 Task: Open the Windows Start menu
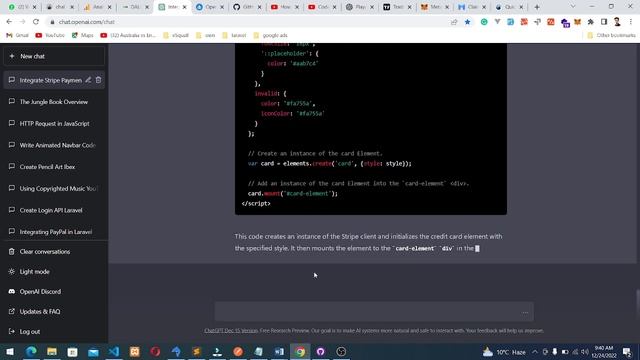click(10, 351)
